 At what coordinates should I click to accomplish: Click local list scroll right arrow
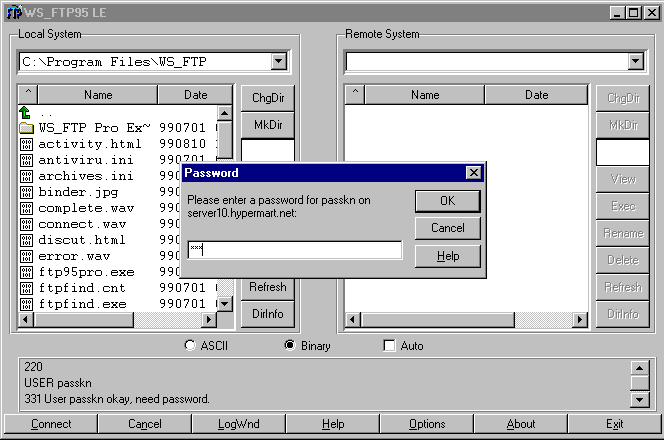coord(208,320)
